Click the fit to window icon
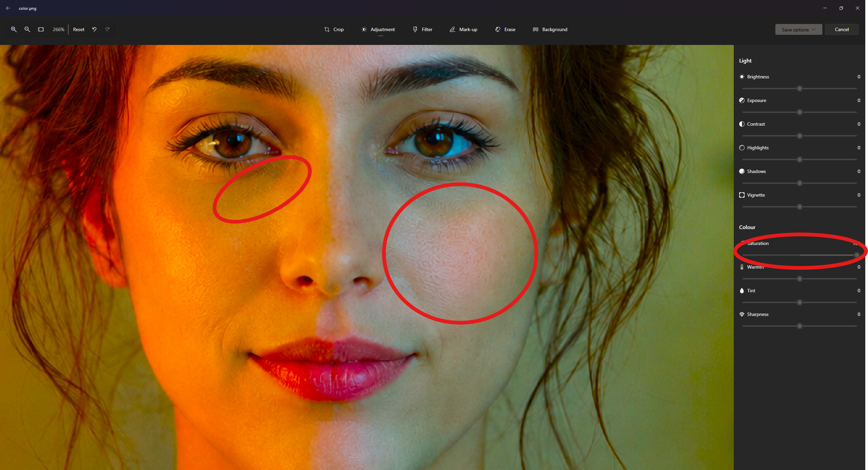This screenshot has height=470, width=868. click(41, 29)
